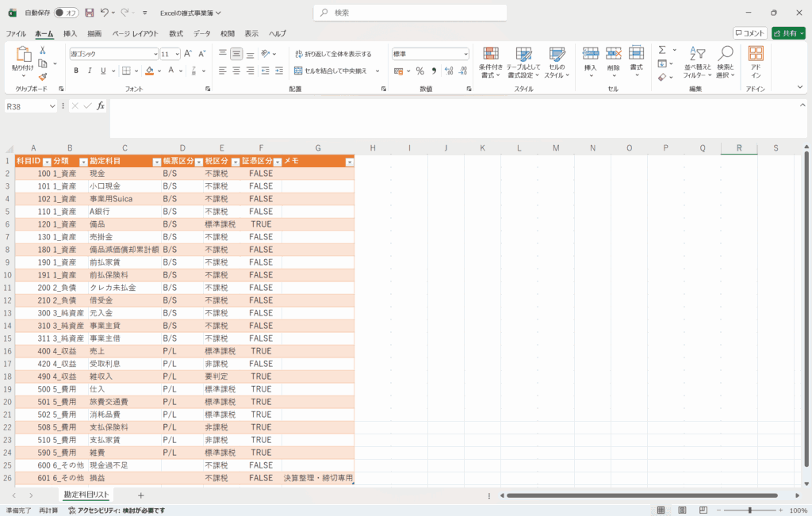
Task: Expand the font name combo box
Action: pyautogui.click(x=155, y=54)
